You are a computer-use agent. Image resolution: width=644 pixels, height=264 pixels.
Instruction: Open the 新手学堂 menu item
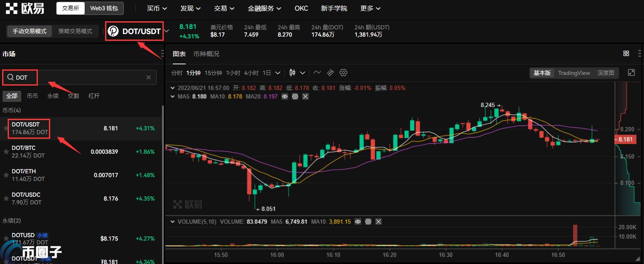click(334, 8)
